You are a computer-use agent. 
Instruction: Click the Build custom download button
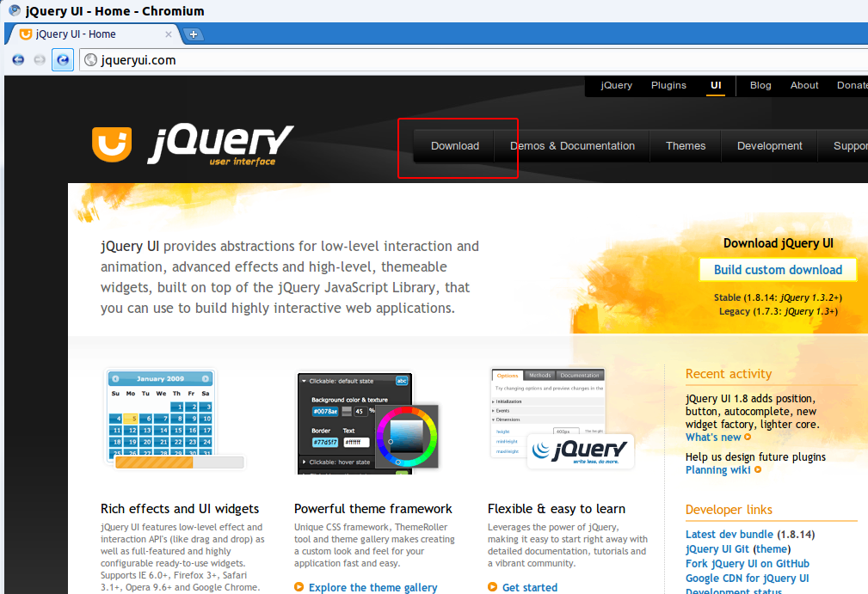tap(778, 270)
